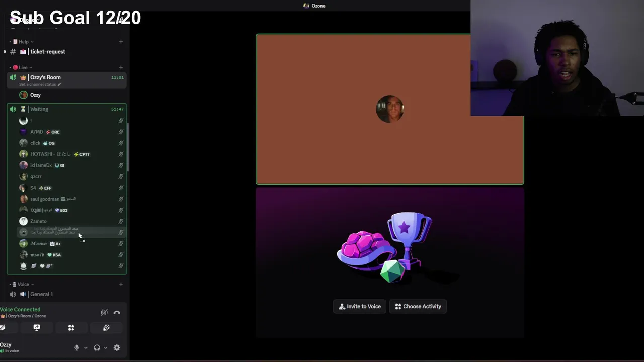Click the speaker icon of General 1
Viewport: 644px width, 362px height.
point(13,294)
